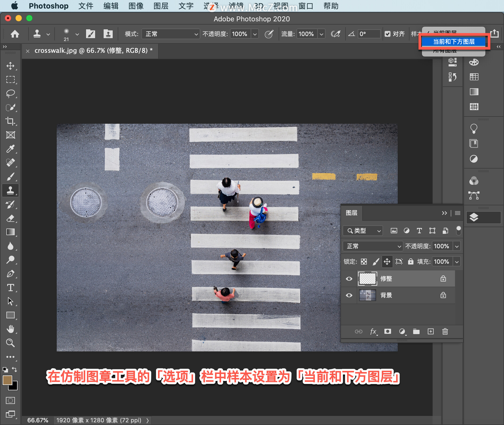This screenshot has width=504, height=425.
Task: Click the share icon in options bar
Action: pos(495,33)
